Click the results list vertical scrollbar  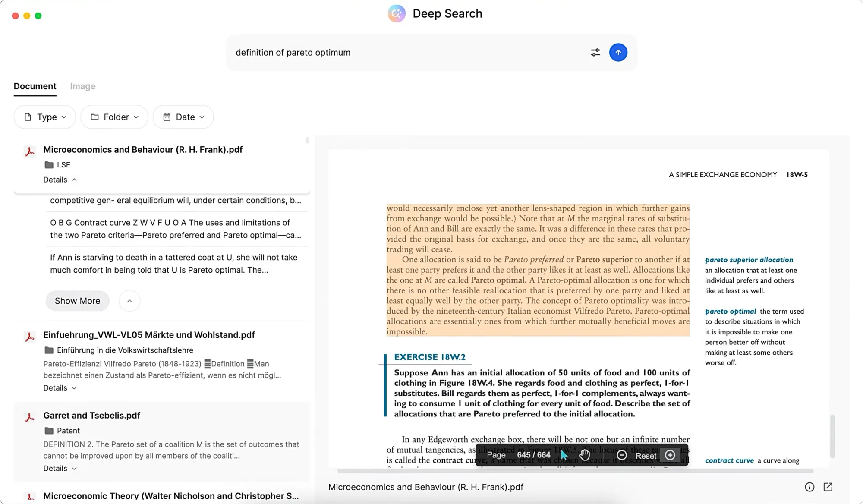coord(307,141)
